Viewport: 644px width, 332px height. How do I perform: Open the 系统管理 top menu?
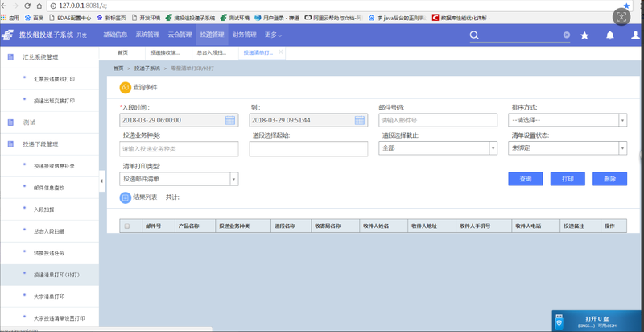147,35
